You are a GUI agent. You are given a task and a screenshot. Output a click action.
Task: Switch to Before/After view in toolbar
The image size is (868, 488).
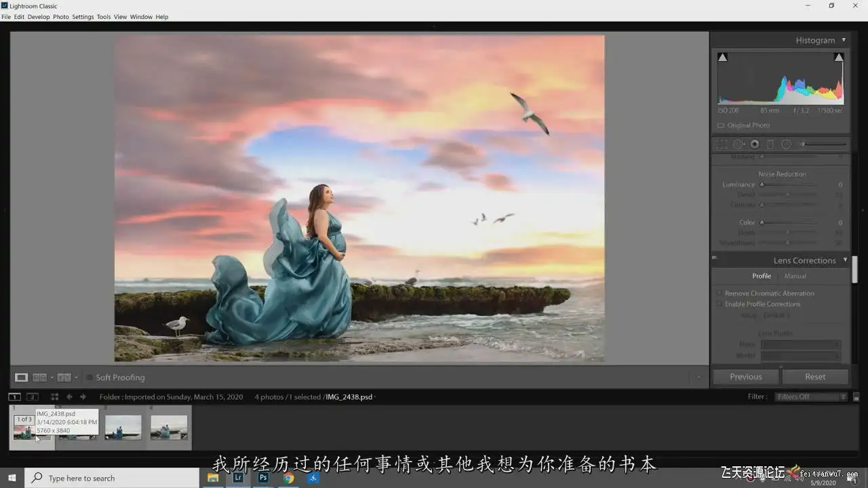click(x=64, y=378)
